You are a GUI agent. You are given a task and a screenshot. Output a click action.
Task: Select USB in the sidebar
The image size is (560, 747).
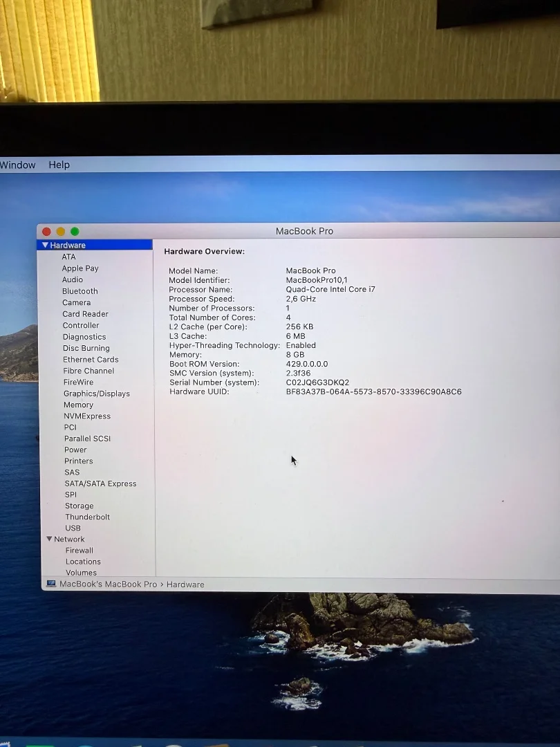coord(73,528)
